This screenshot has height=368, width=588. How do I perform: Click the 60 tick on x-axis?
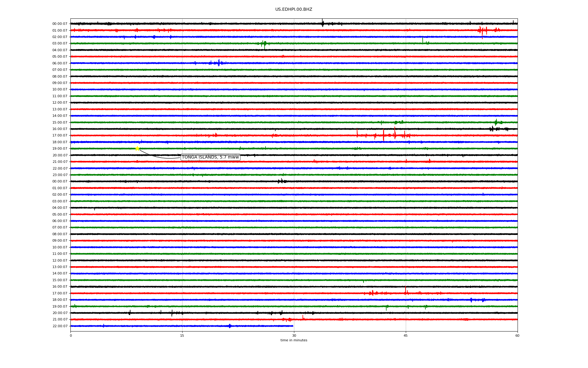(517, 335)
